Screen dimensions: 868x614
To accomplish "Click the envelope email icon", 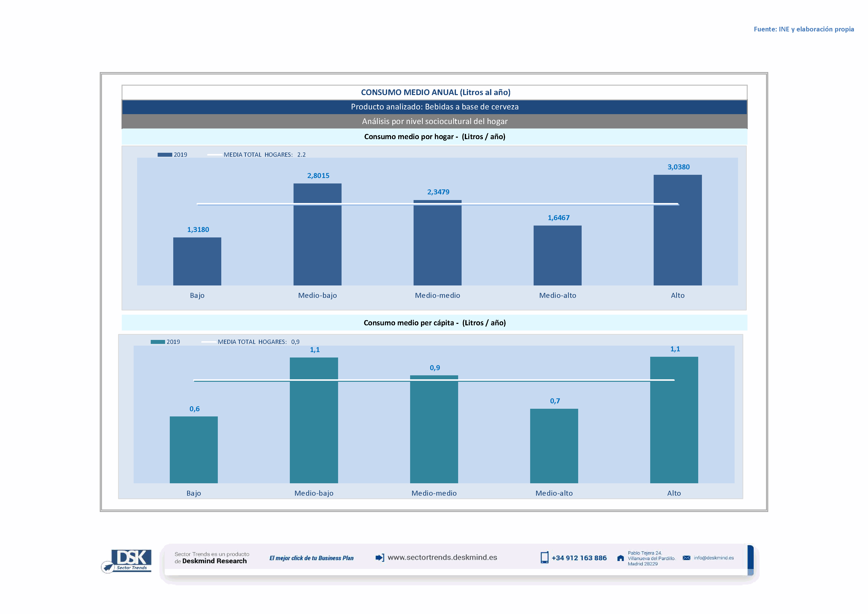I will tap(687, 558).
